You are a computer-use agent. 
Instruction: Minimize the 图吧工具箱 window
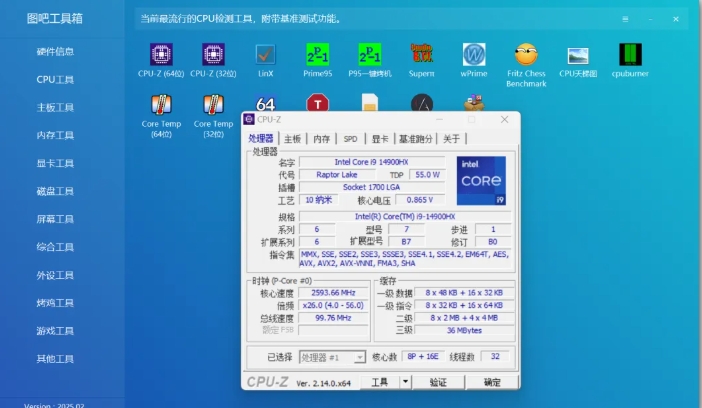(x=650, y=19)
